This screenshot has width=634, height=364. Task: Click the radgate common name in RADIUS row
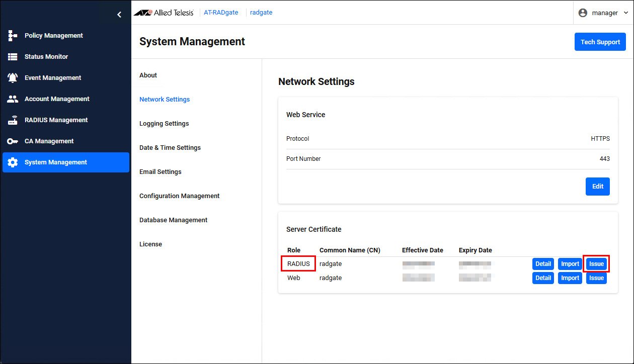pyautogui.click(x=331, y=264)
